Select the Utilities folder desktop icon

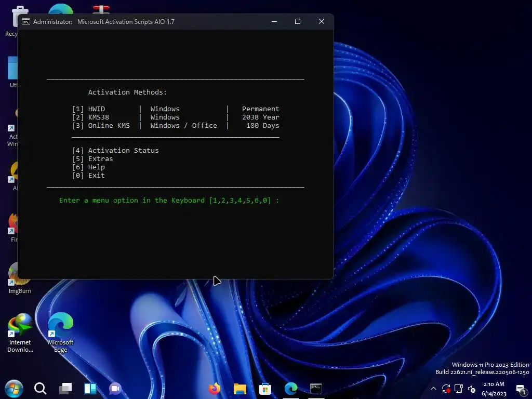(13, 72)
